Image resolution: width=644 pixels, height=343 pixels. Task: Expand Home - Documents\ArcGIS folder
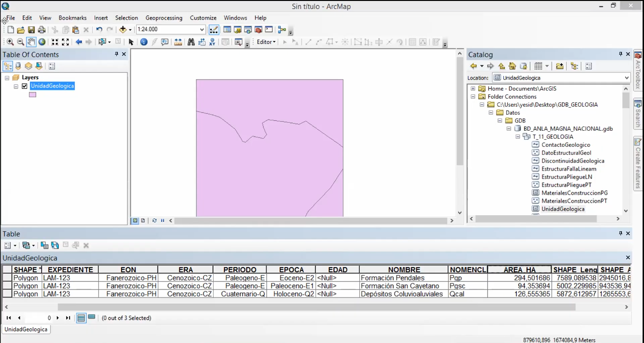point(473,89)
